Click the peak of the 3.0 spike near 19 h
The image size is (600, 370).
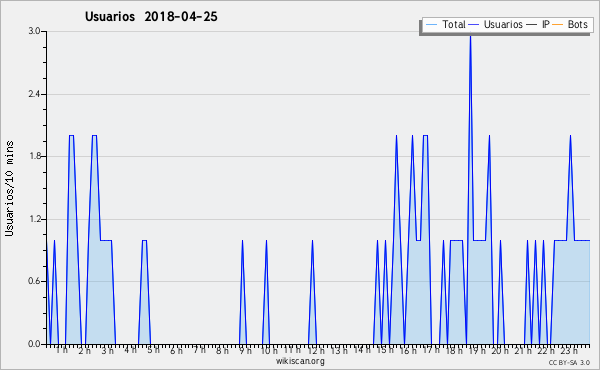[470, 35]
